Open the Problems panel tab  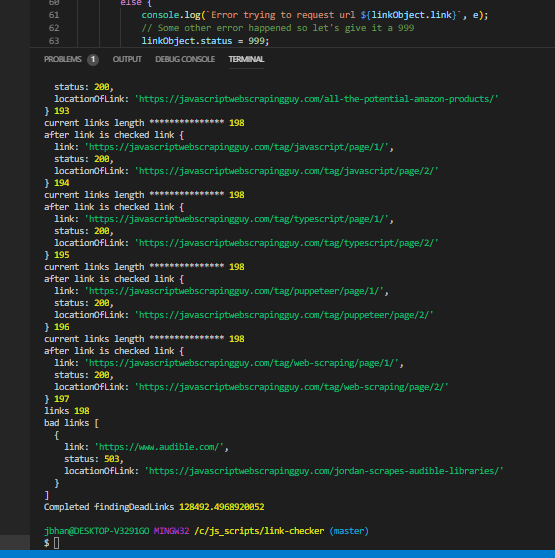click(63, 59)
